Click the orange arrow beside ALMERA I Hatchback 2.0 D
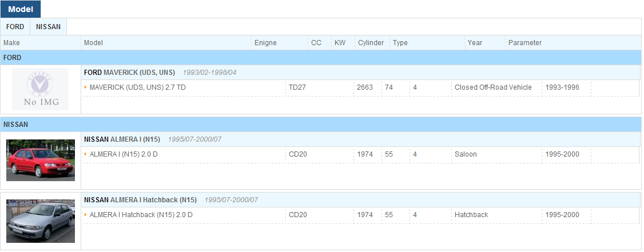Screen dimensions: 644x252 tap(85, 215)
